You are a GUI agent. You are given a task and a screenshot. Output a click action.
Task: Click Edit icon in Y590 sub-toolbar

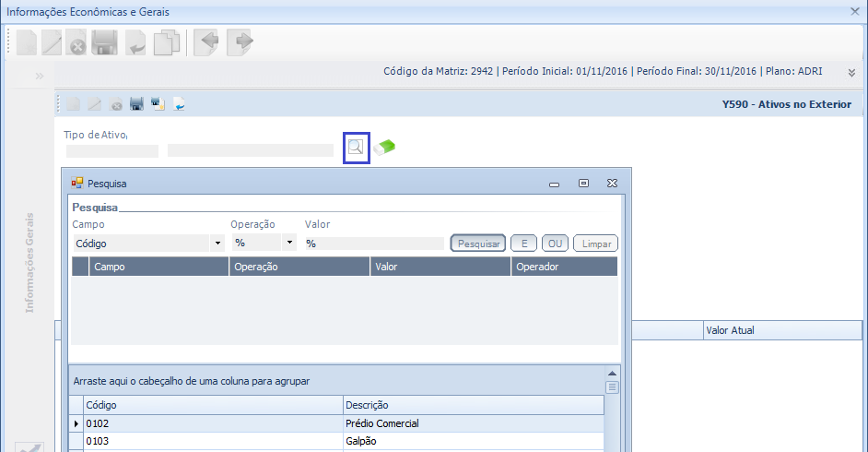95,104
